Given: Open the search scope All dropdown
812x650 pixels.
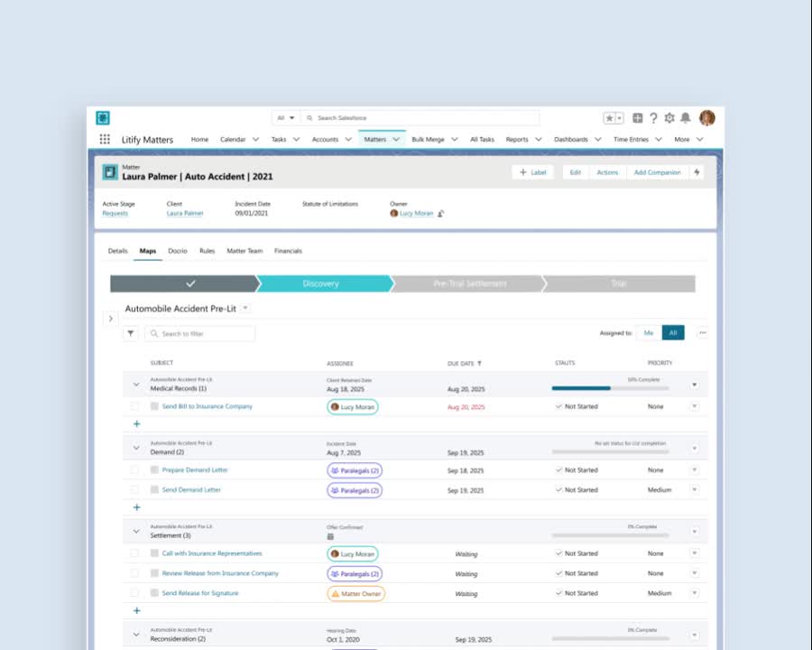Looking at the screenshot, I should (x=285, y=118).
